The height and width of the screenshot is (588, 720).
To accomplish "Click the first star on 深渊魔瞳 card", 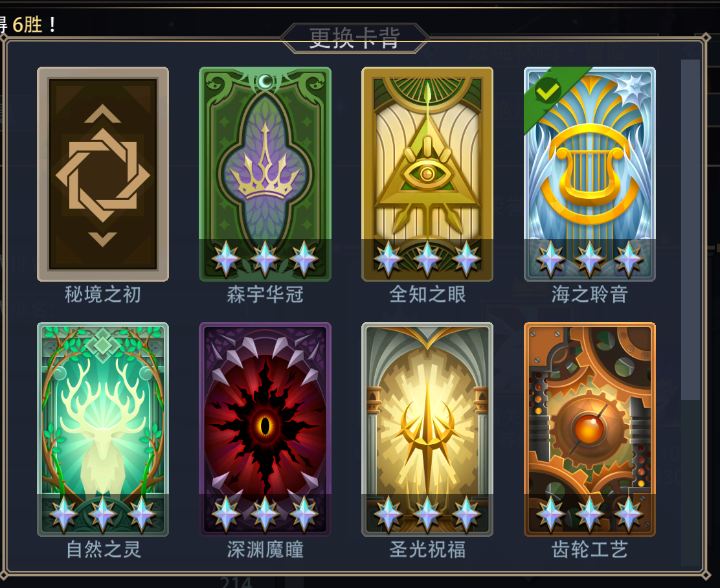I will coord(226,514).
